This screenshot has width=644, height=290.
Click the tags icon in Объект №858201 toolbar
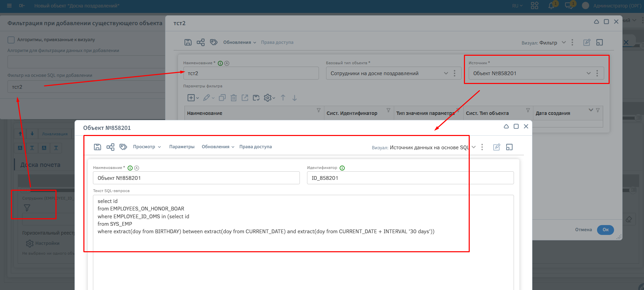pyautogui.click(x=123, y=147)
